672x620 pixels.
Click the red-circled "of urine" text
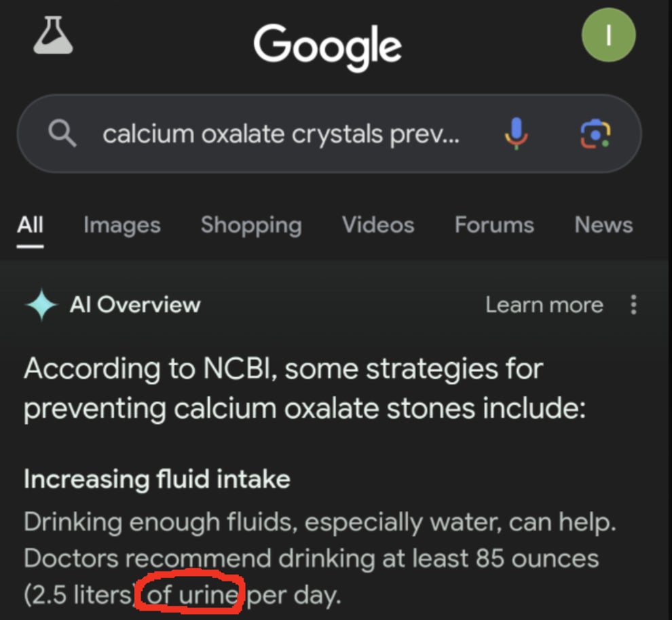pyautogui.click(x=191, y=596)
